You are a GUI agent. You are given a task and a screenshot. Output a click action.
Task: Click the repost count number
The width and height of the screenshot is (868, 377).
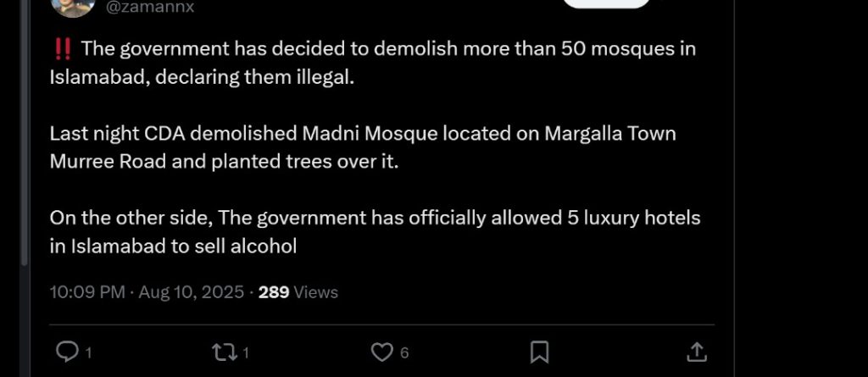246,352
